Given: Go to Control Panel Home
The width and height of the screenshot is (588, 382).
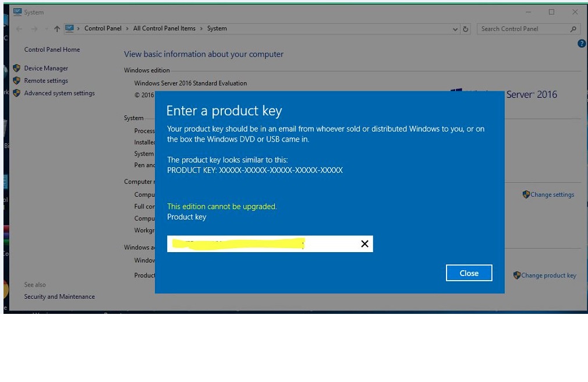Looking at the screenshot, I should [52, 49].
